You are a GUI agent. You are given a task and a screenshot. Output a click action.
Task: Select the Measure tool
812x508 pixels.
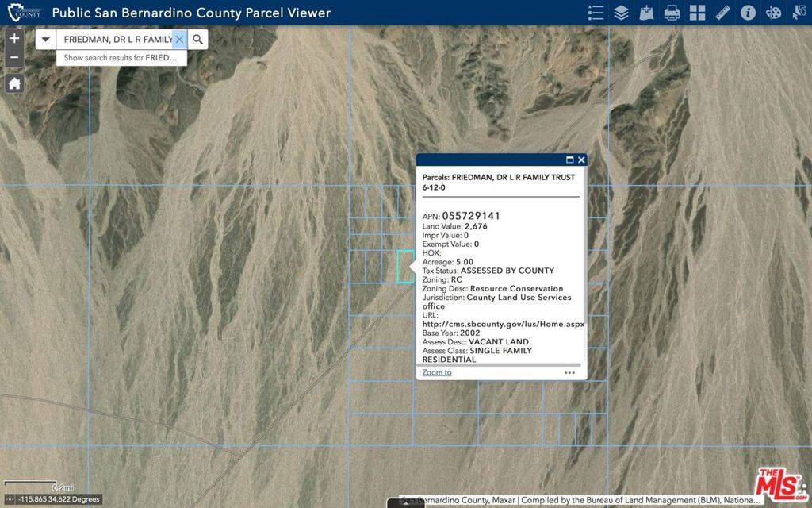pos(722,13)
